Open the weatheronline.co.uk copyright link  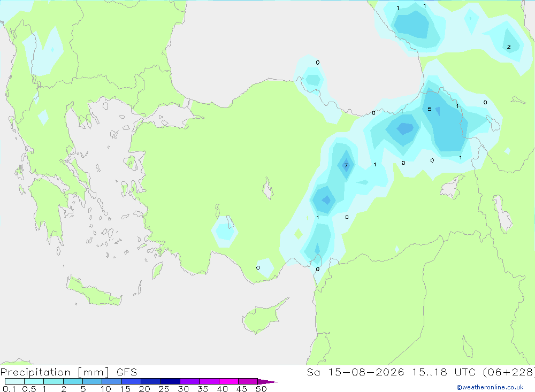click(x=490, y=387)
